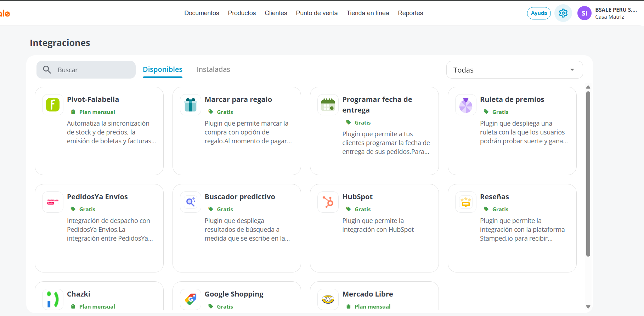Click the SI user avatar
The width and height of the screenshot is (644, 316).
584,13
